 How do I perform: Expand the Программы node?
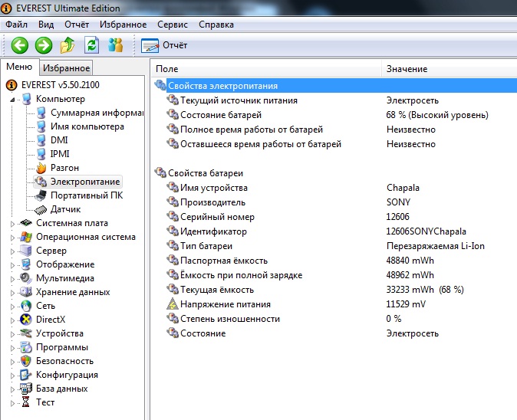point(12,348)
